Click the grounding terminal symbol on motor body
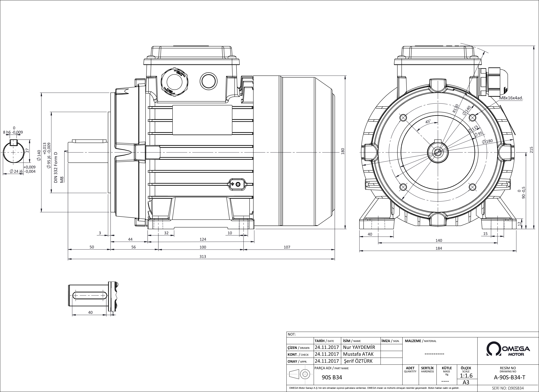The width and height of the screenshot is (539, 392). click(x=237, y=184)
